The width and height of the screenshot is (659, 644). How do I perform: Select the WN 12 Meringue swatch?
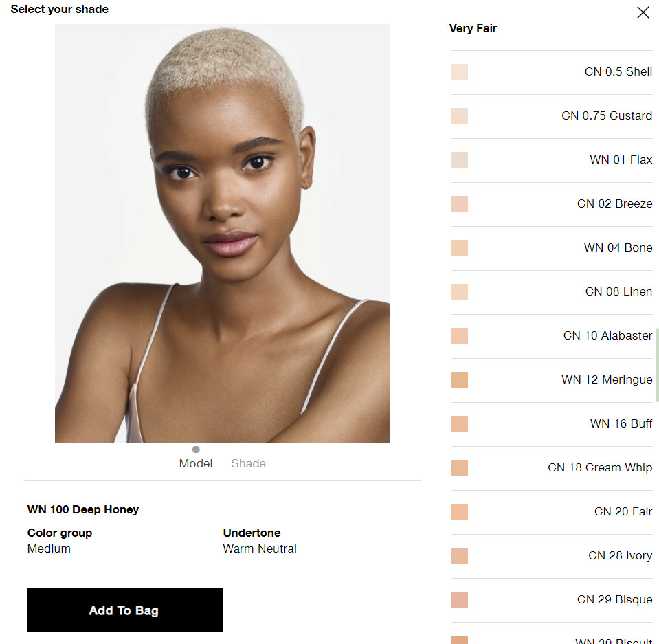tap(459, 380)
